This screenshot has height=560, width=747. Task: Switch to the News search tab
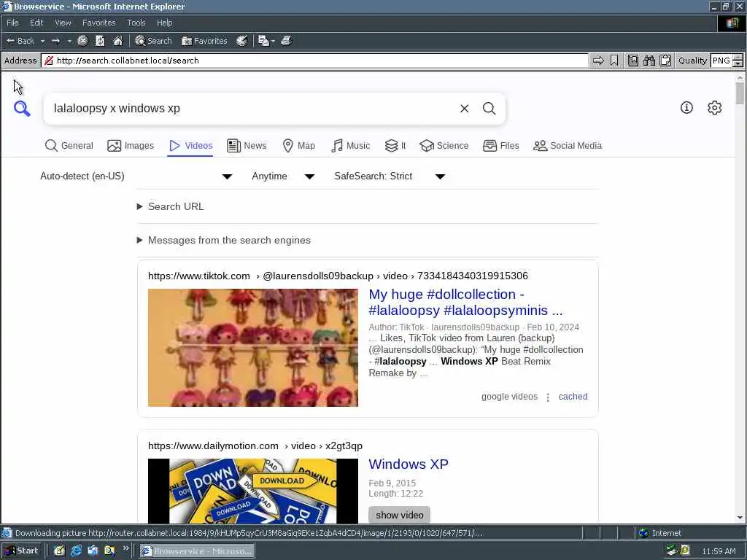(247, 146)
